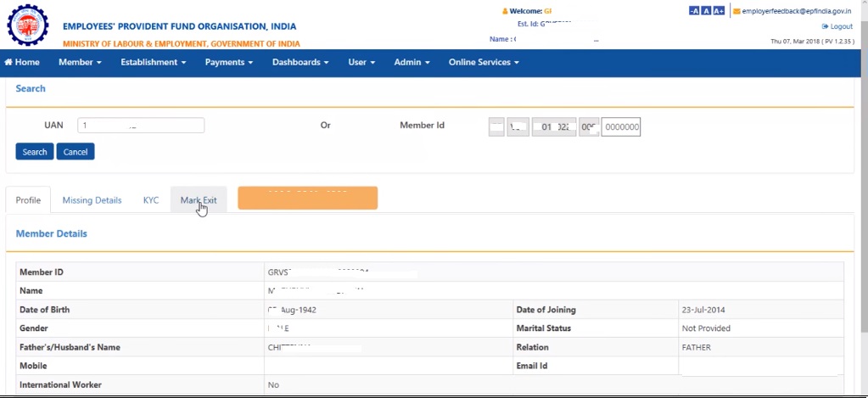Click the first Member Id segment box
Screen dimensions: 868x398
point(496,126)
